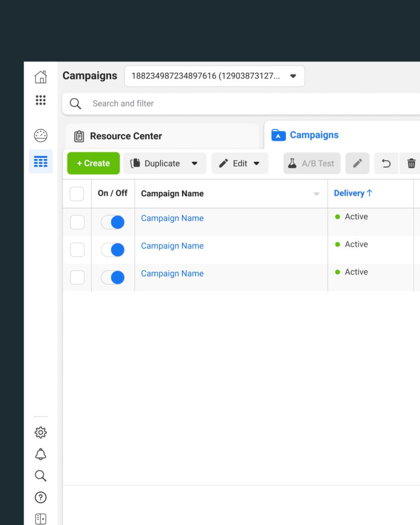The width and height of the screenshot is (420, 525).
Task: Open ad account selector dropdown
Action: [215, 76]
